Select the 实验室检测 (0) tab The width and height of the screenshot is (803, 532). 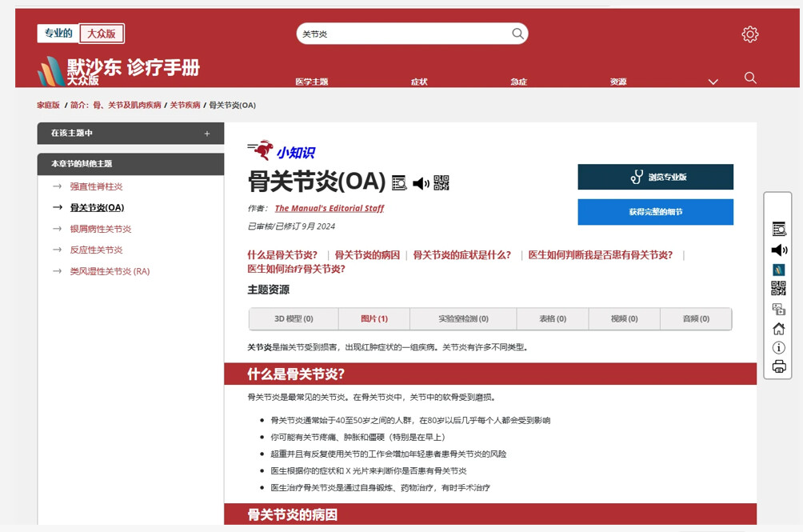(463, 318)
